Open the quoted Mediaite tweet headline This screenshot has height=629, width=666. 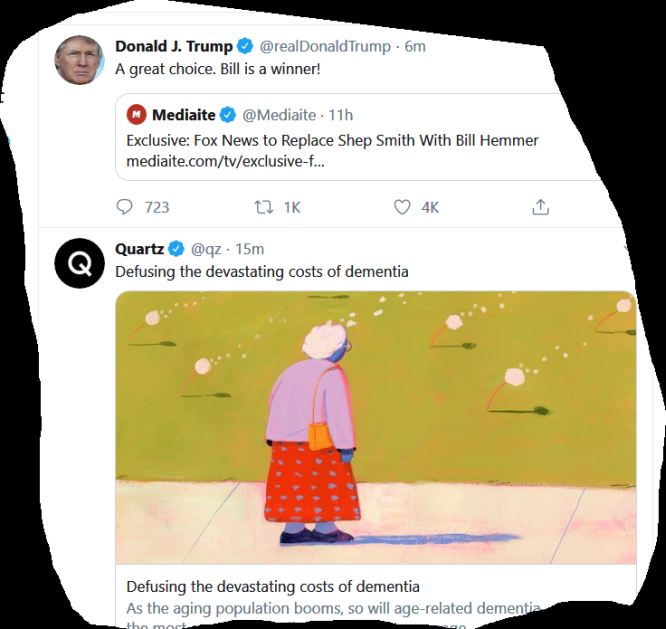tap(332, 140)
